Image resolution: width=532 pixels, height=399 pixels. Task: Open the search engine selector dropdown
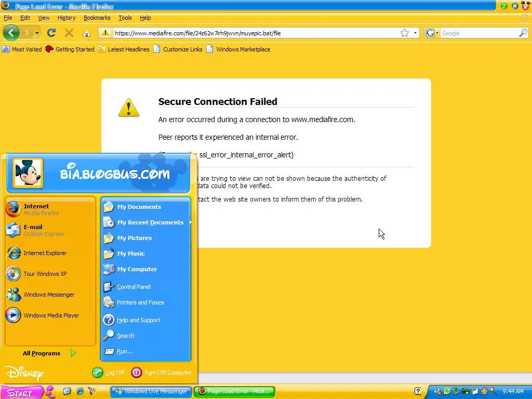(432, 33)
